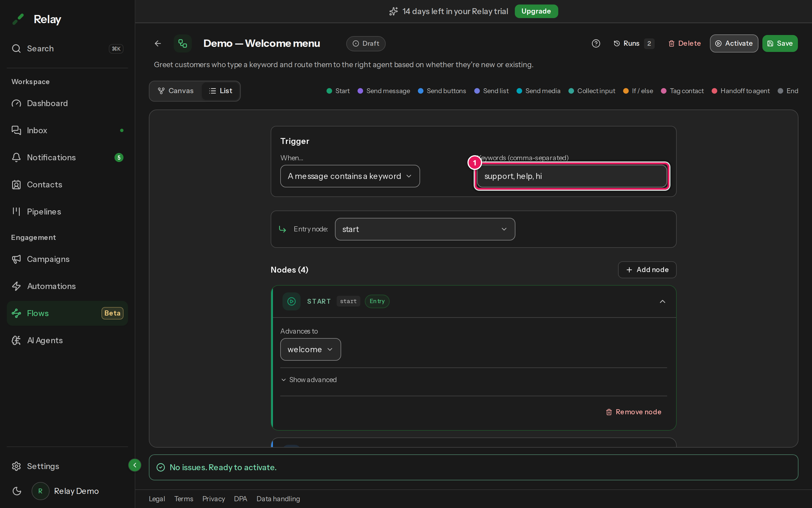Viewport: 812px width, 508px height.
Task: Click the flow icon beside the title
Action: pos(182,43)
